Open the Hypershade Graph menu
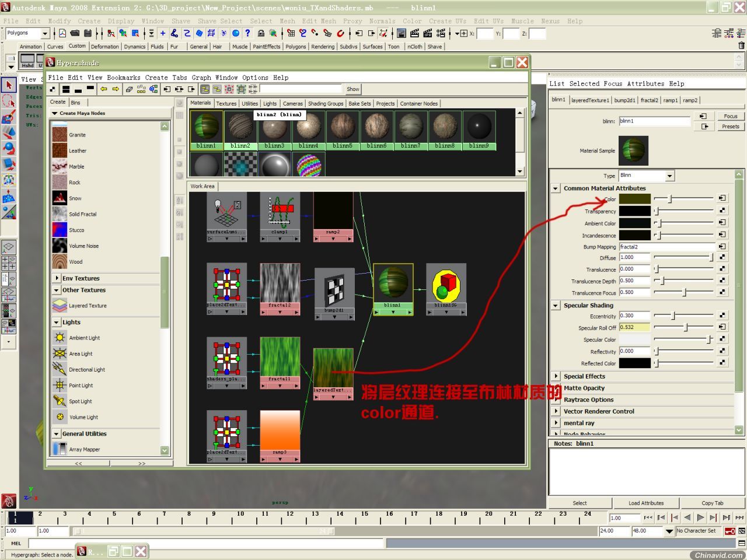 coord(201,77)
